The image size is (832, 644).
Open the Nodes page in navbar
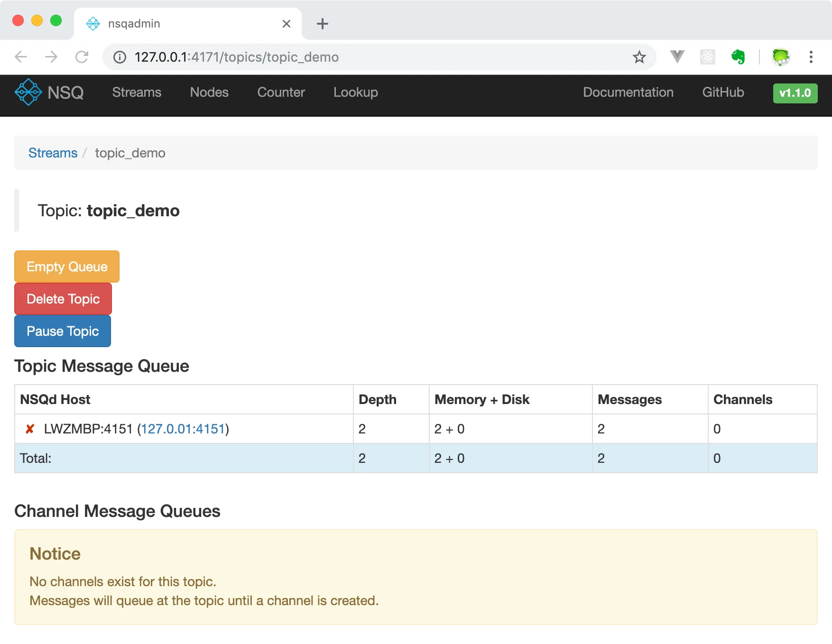[x=209, y=92]
